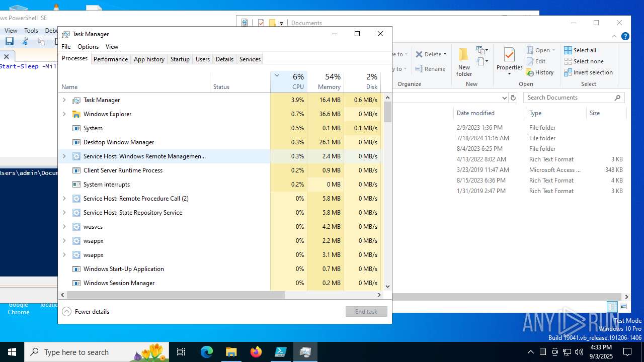Open Microsoft Edge from the taskbar
The image size is (644, 362).
(207, 352)
